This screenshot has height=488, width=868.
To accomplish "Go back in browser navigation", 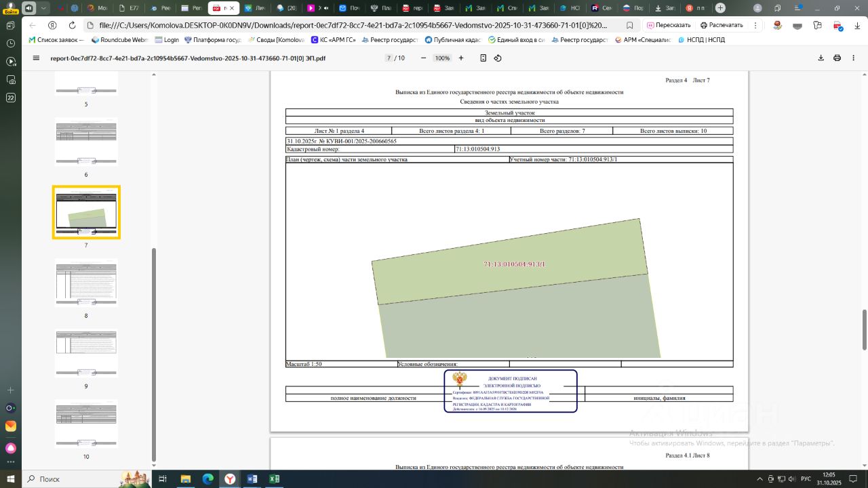I will 32,25.
